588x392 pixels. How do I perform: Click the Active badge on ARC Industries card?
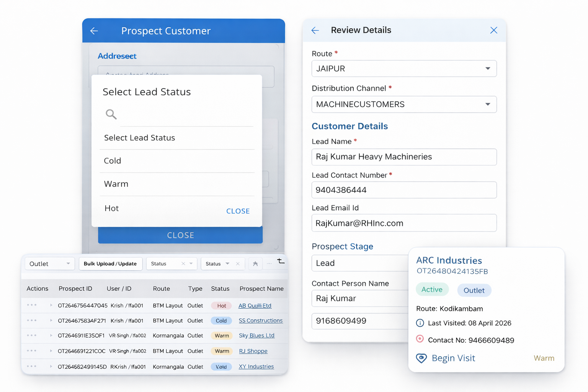point(432,290)
